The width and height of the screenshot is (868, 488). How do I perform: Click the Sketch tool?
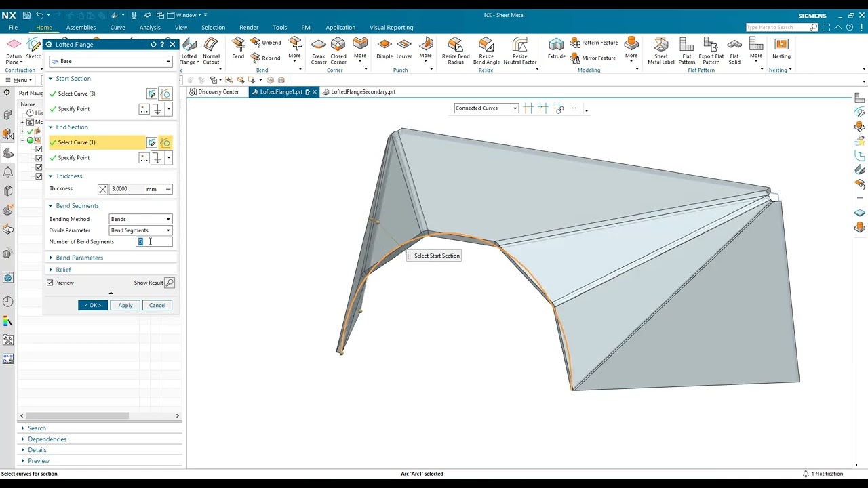tap(34, 48)
